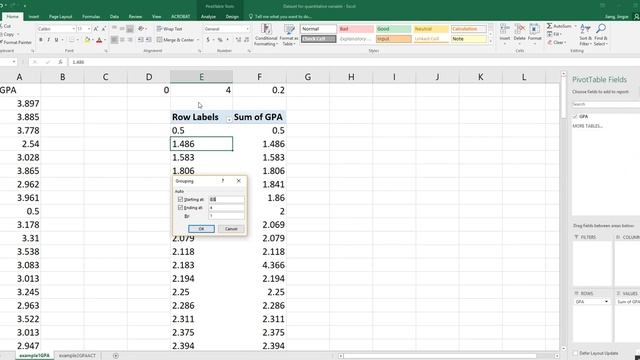Image resolution: width=640 pixels, height=360 pixels.
Task: Apply Accounting number format
Action: coord(208,40)
